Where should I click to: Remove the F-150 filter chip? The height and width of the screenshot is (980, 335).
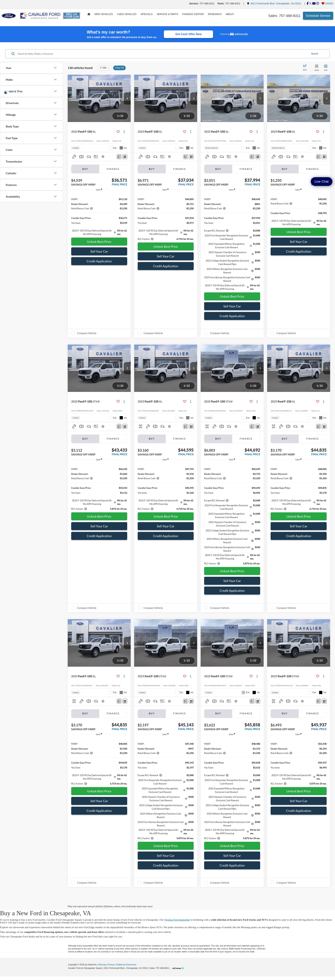point(109,68)
